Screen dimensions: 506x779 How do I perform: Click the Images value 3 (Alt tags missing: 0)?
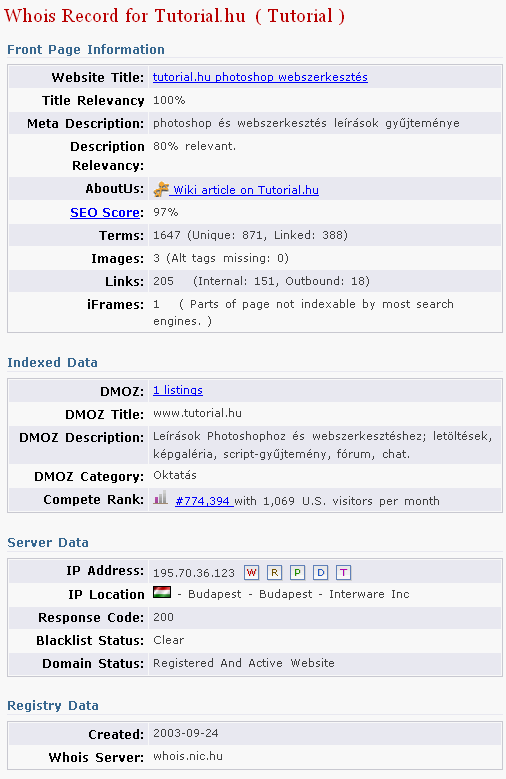click(x=221, y=258)
